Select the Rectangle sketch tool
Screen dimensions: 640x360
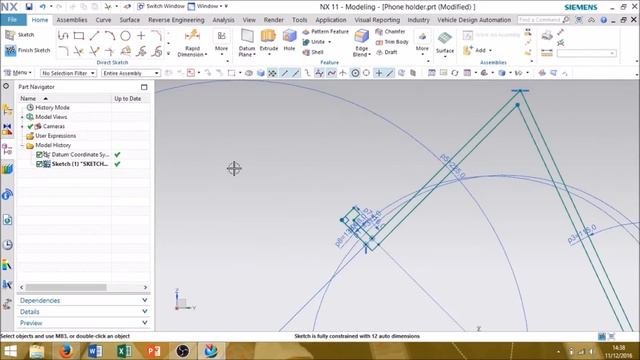pos(79,36)
